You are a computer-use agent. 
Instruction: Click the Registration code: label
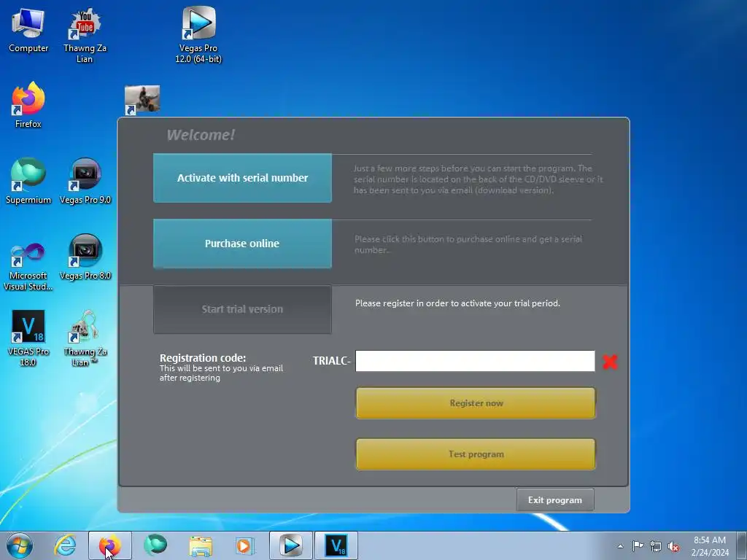(x=203, y=357)
